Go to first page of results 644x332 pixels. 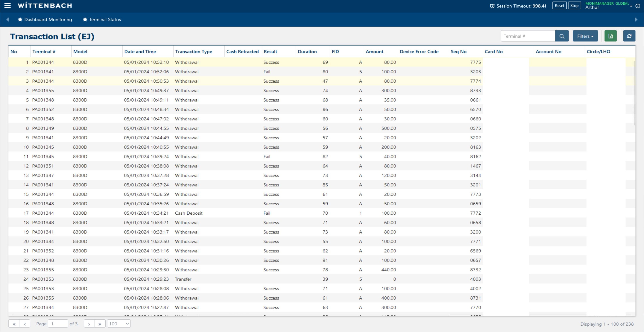14,324
